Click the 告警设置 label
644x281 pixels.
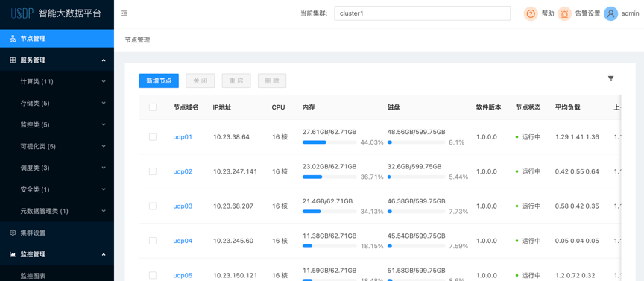(588, 13)
